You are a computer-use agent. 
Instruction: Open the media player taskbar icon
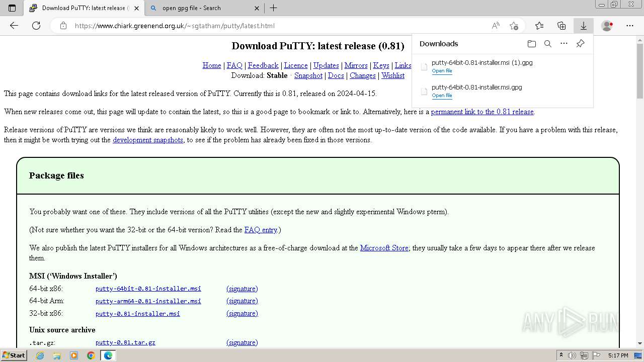74,355
